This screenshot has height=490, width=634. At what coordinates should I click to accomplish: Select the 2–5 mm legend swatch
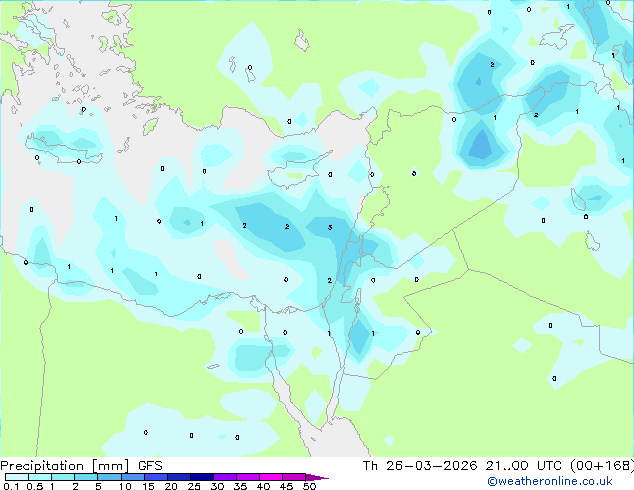click(86, 477)
